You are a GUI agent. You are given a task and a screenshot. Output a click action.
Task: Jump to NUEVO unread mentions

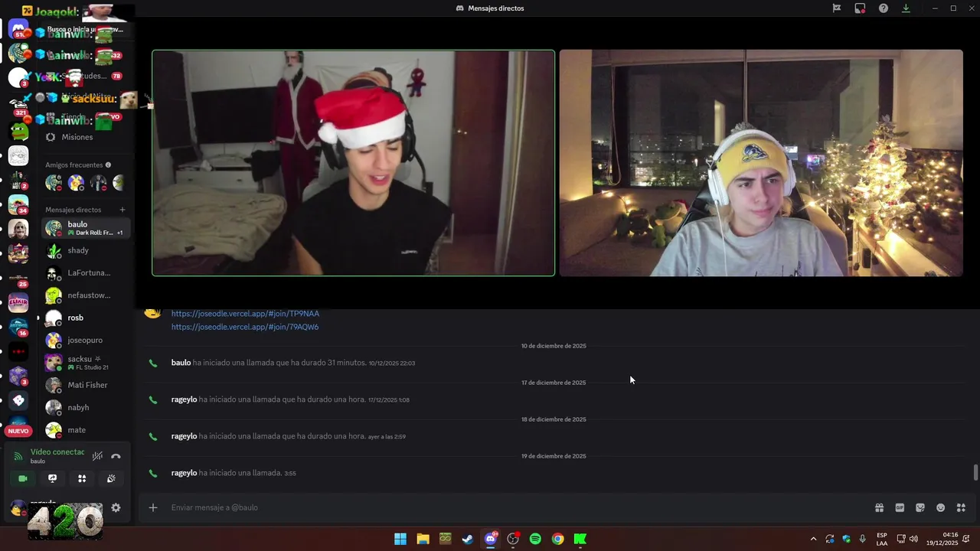click(x=18, y=431)
